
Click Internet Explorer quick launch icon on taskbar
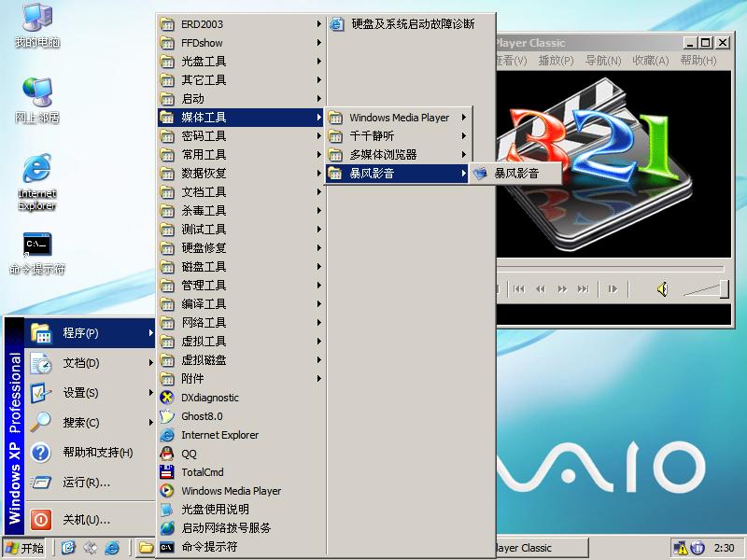pyautogui.click(x=112, y=548)
